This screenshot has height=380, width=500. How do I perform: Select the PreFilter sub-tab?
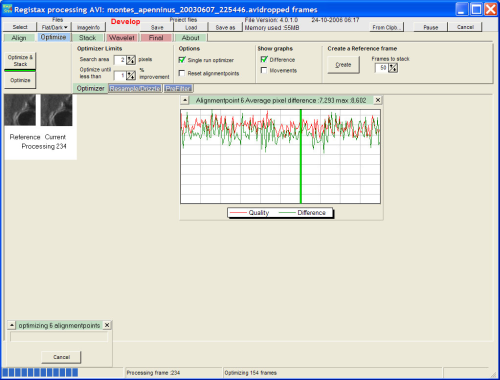coord(178,88)
